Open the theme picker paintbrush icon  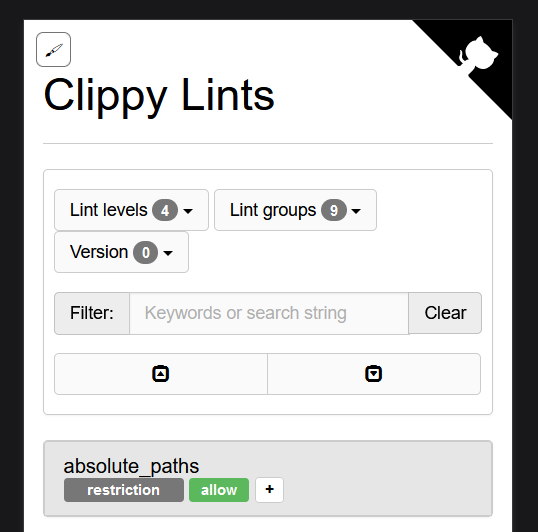click(x=54, y=49)
